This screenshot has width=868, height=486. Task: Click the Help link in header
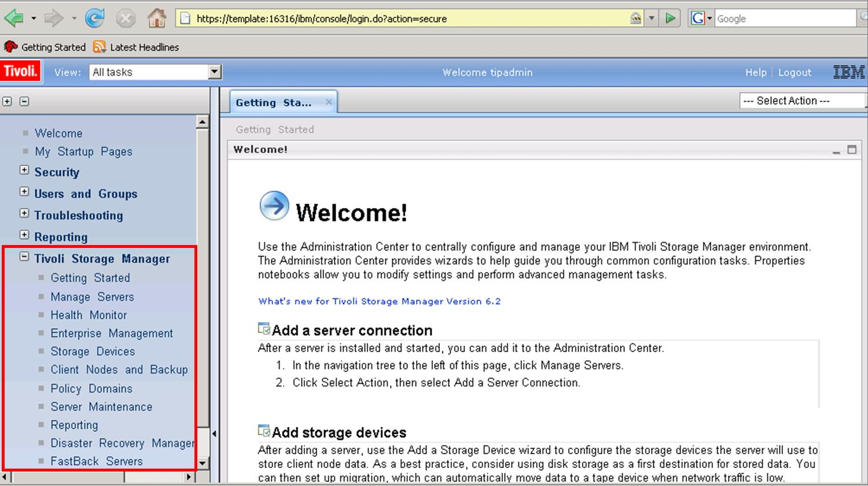pos(756,72)
